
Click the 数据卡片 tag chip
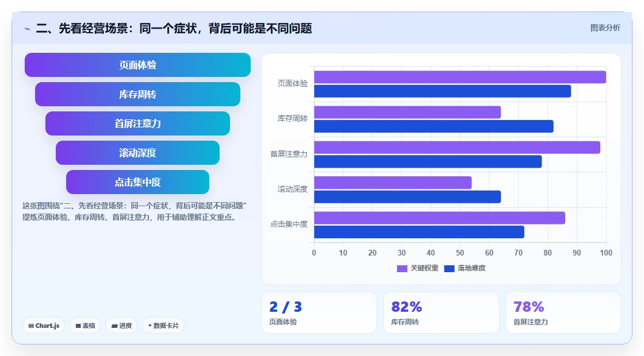coord(163,326)
